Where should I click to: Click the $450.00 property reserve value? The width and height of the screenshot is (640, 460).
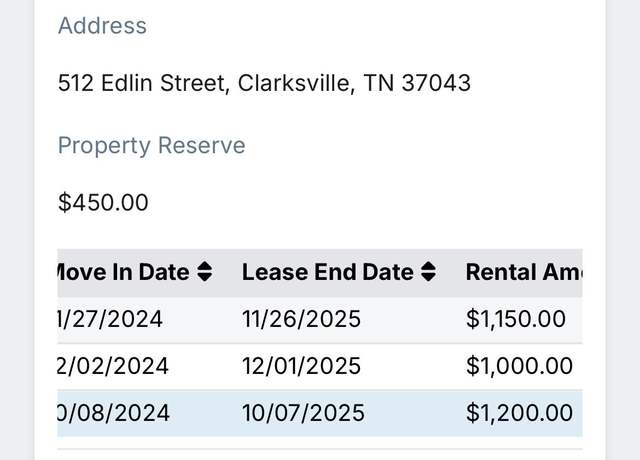pos(103,202)
